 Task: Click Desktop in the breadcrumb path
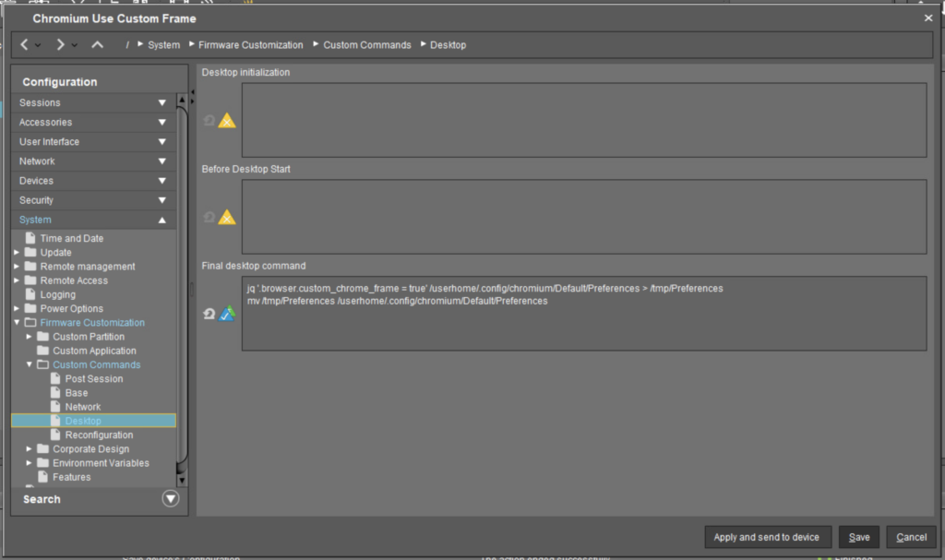point(448,45)
